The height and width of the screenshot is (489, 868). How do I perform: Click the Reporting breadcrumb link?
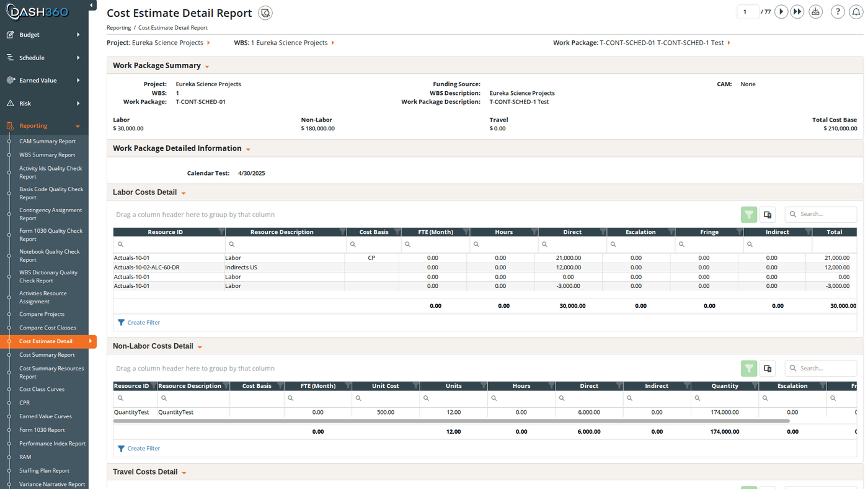[118, 28]
